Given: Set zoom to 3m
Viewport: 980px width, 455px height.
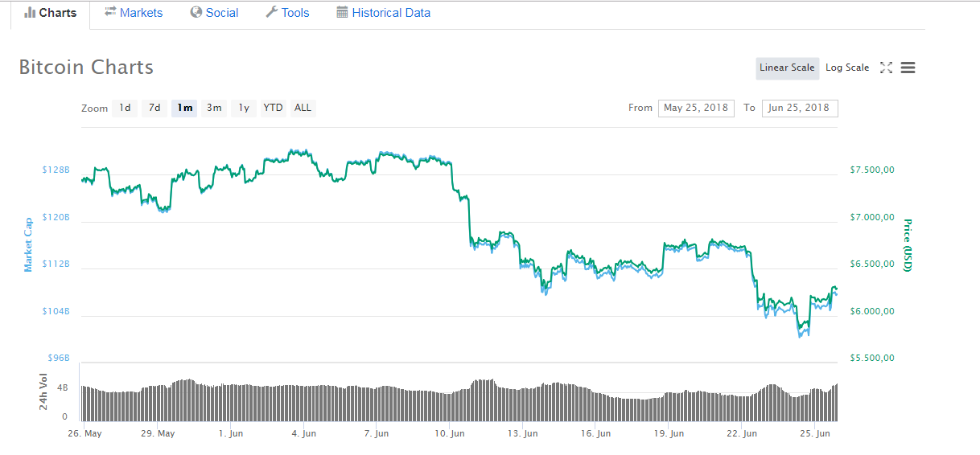Looking at the screenshot, I should pyautogui.click(x=214, y=108).
